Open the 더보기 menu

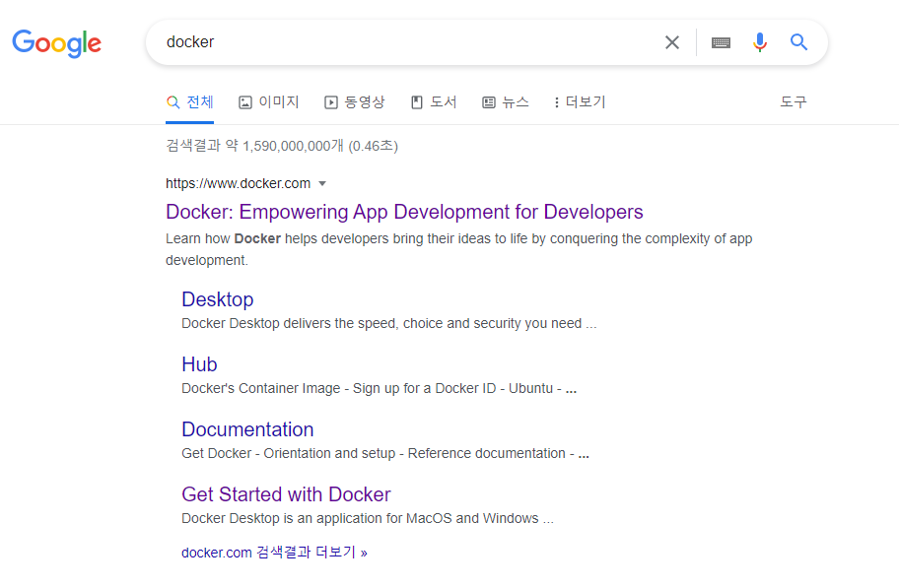coord(580,102)
